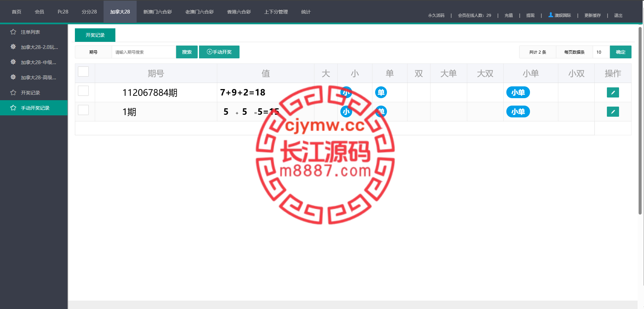Click the rows-per-page field showing 10
644x309 pixels.
pos(601,52)
